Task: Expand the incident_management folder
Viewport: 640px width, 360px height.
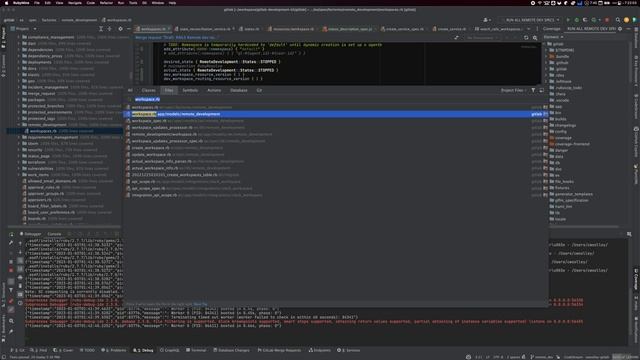Action: (x=19, y=87)
